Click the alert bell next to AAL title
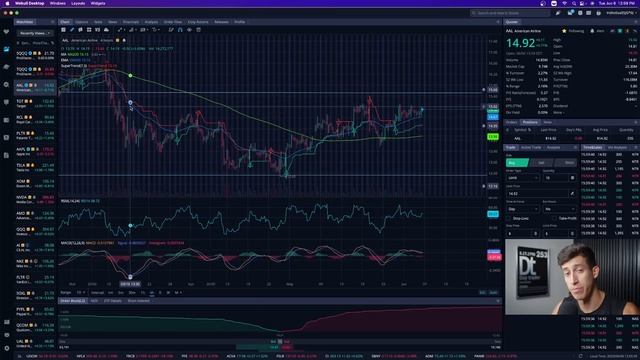Image resolution: width=640 pixels, height=360 pixels. (x=124, y=40)
